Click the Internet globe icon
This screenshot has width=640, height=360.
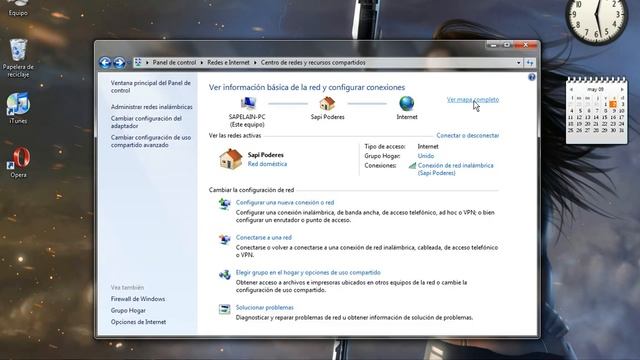[x=407, y=104]
